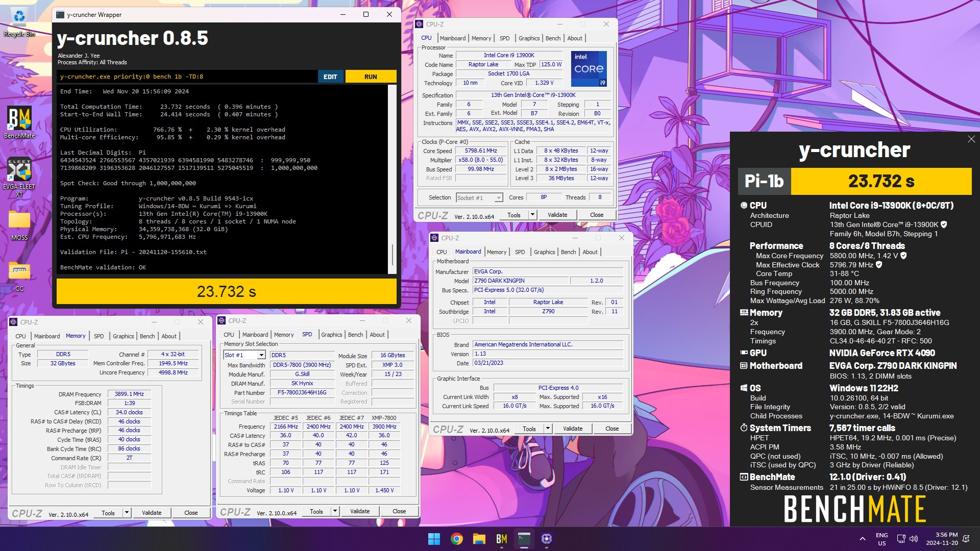This screenshot has width=980, height=551.
Task: Click the Max Core Frequency verified shield icon
Action: click(x=903, y=256)
